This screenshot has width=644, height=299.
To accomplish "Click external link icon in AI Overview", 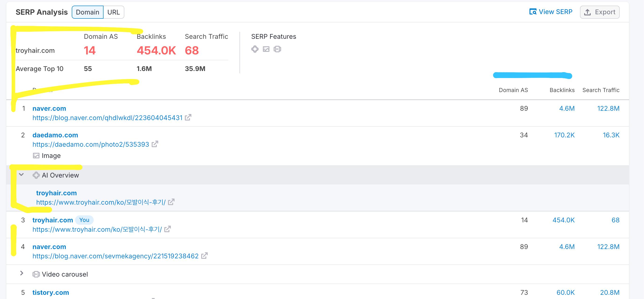I will coord(171,202).
